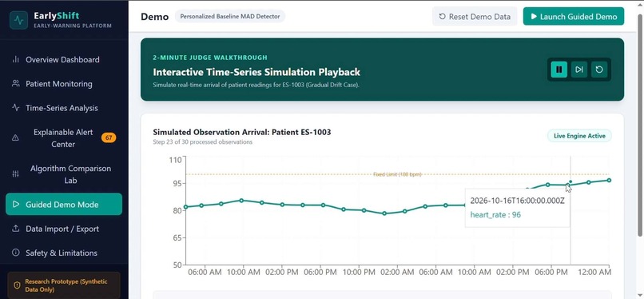
Task: Click the Patient Monitoring people icon
Action: point(16,84)
